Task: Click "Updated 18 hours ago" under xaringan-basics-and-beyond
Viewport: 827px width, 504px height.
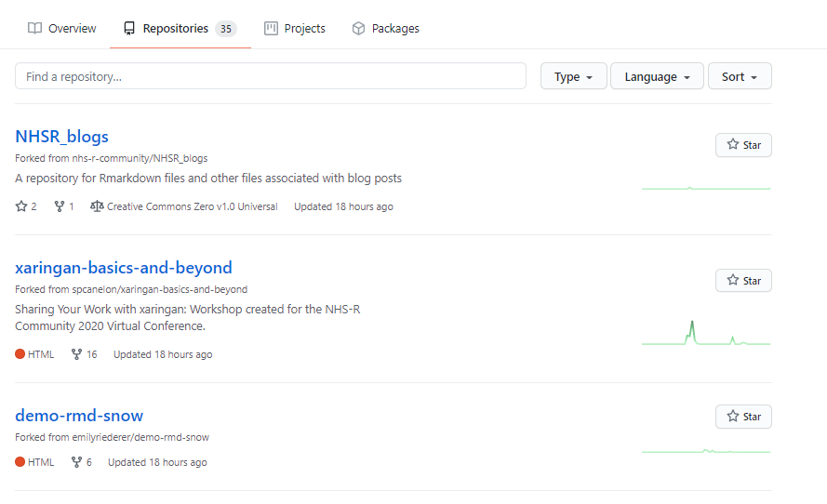Action: (163, 354)
